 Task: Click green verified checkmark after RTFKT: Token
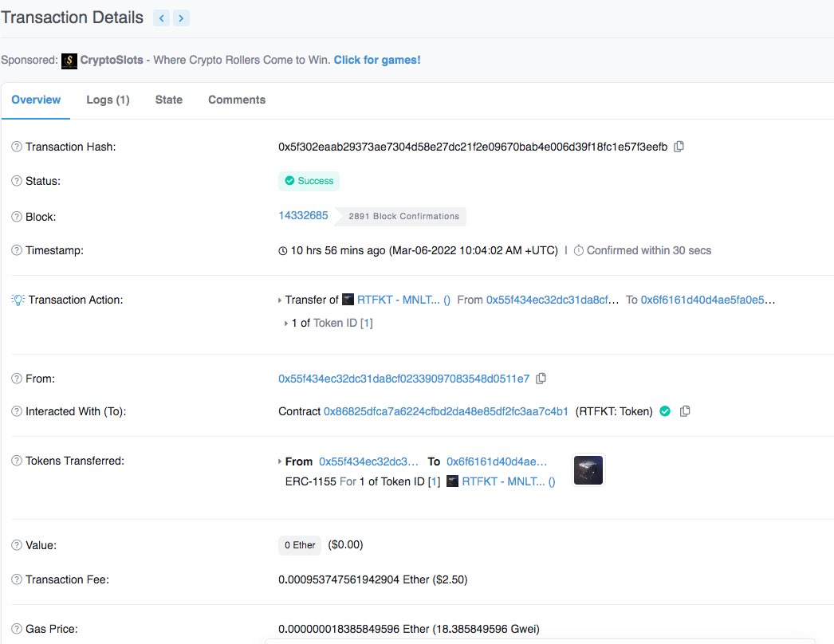pyautogui.click(x=665, y=411)
